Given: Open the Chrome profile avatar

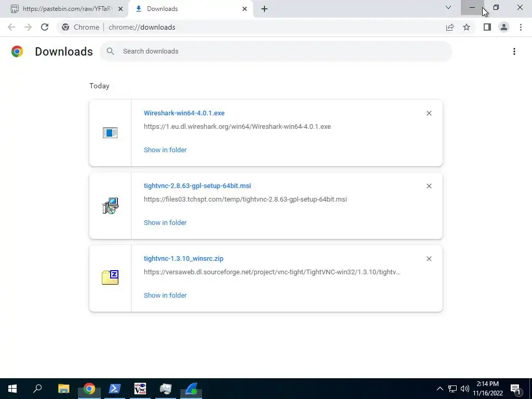Looking at the screenshot, I should [504, 27].
